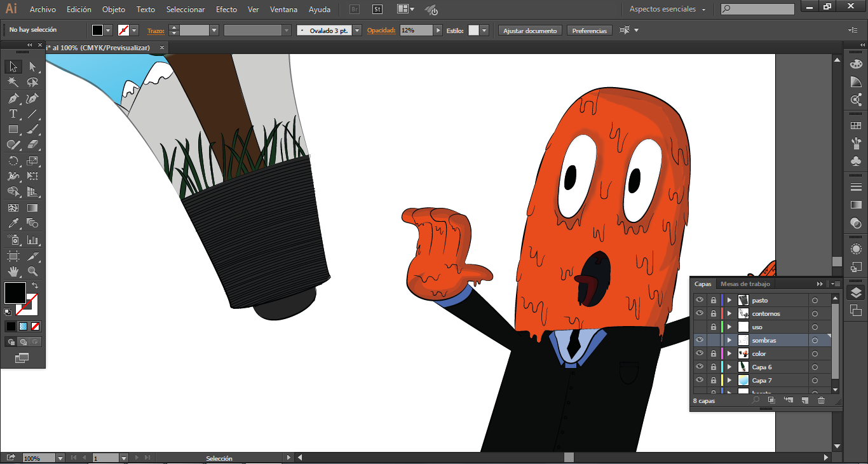The image size is (868, 464).
Task: Select the Direct Selection white arrow tool
Action: tap(32, 67)
